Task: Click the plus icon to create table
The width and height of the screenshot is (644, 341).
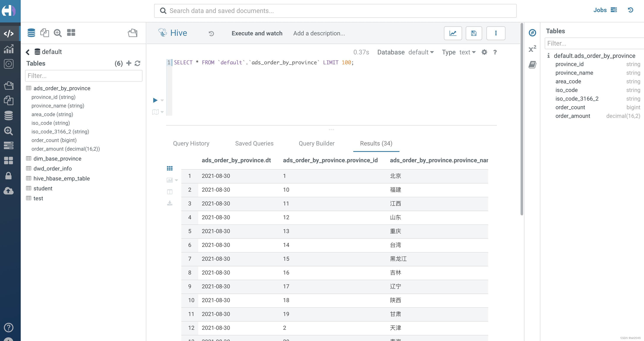Action: [x=129, y=63]
